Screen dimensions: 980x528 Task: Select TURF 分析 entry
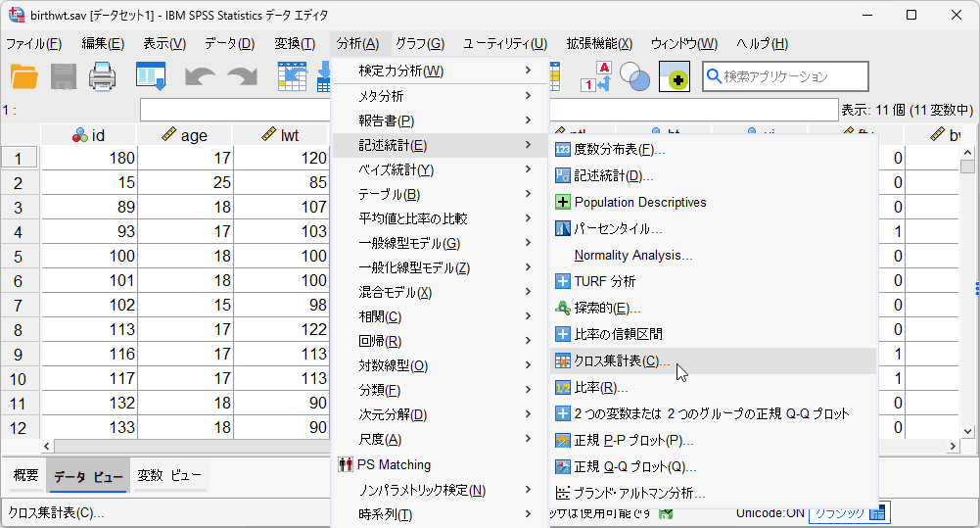click(713, 281)
